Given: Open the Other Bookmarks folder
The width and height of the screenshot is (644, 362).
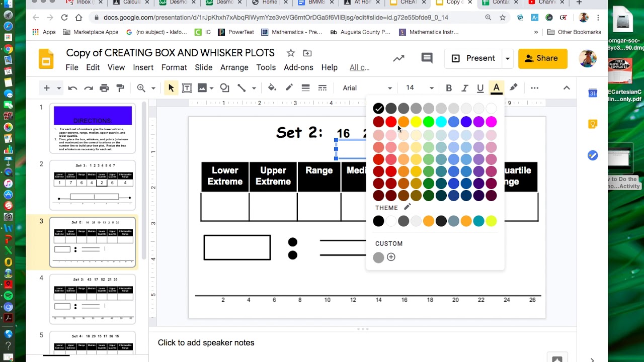Looking at the screenshot, I should click(x=574, y=32).
